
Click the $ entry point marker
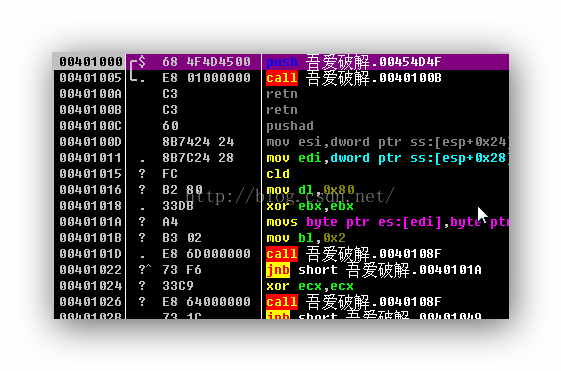coord(142,62)
